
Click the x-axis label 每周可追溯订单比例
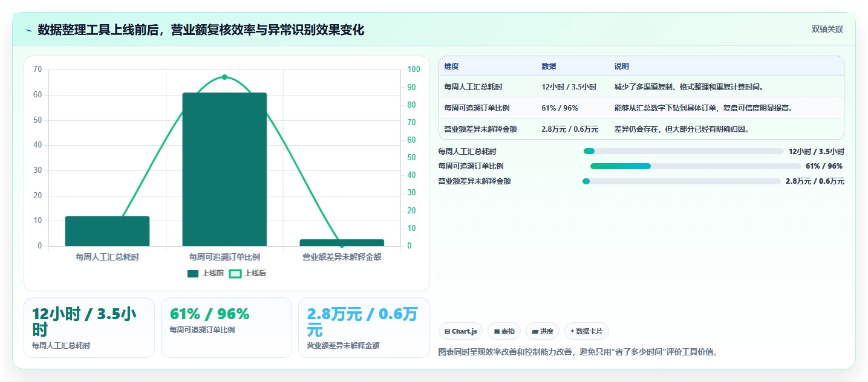pyautogui.click(x=224, y=257)
